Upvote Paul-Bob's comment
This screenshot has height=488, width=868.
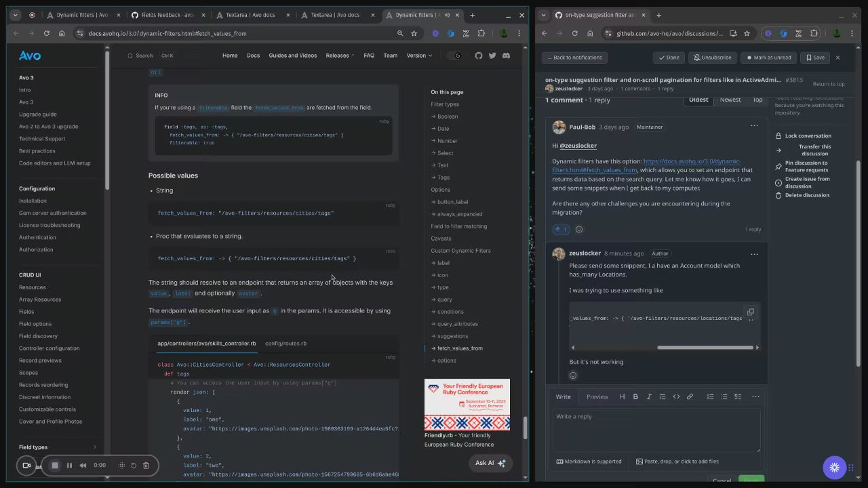pos(561,229)
